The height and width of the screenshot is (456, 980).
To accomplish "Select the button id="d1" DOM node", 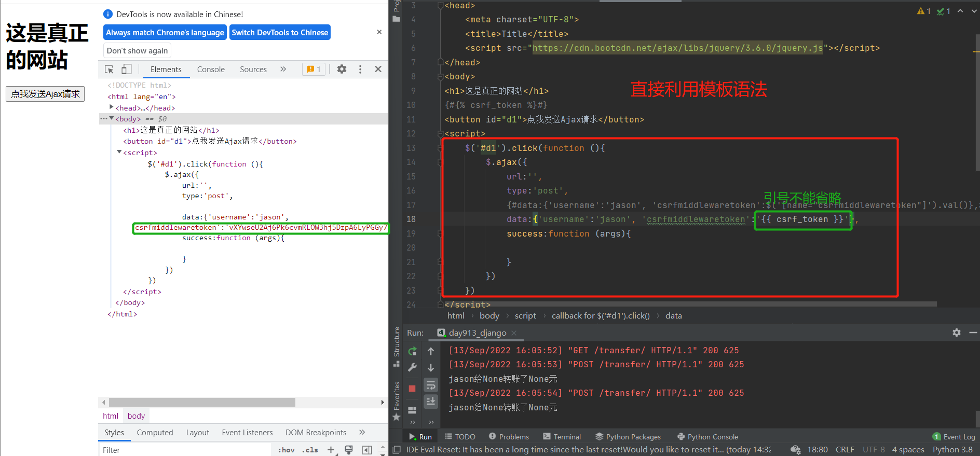I will tap(210, 141).
